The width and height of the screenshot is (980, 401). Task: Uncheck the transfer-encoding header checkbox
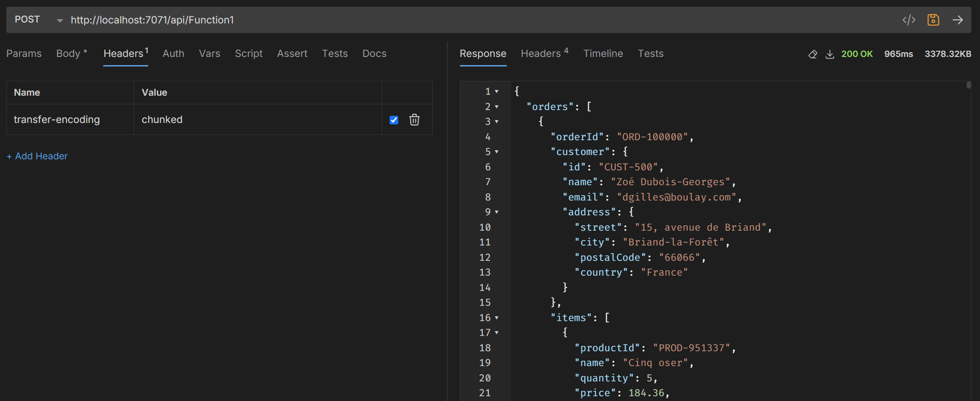pyautogui.click(x=394, y=120)
